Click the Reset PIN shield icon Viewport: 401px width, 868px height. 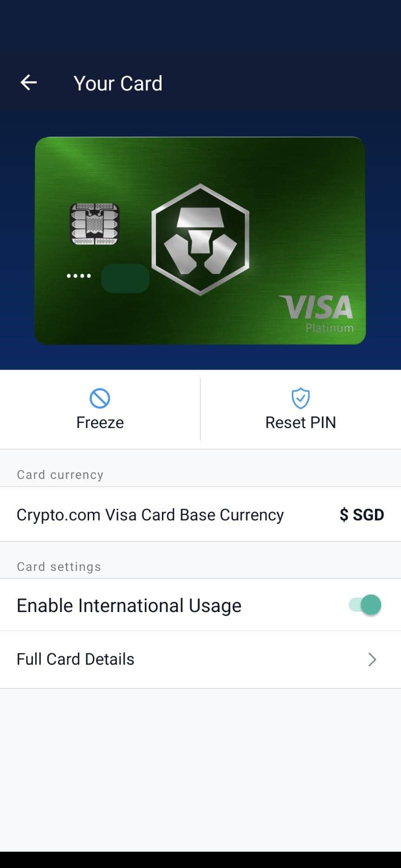coord(301,398)
